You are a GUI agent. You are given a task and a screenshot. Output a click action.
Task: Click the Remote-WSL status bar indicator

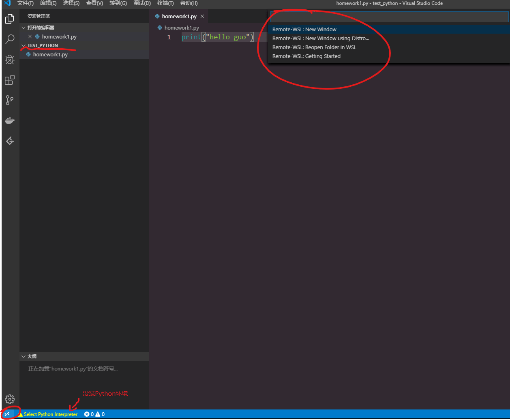(x=7, y=414)
